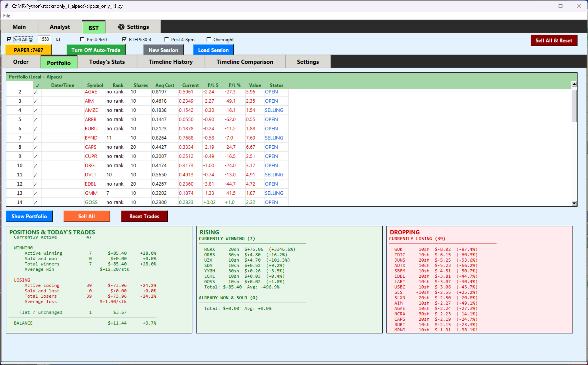
Task: Click the app feather icon in title bar
Action: [6, 6]
